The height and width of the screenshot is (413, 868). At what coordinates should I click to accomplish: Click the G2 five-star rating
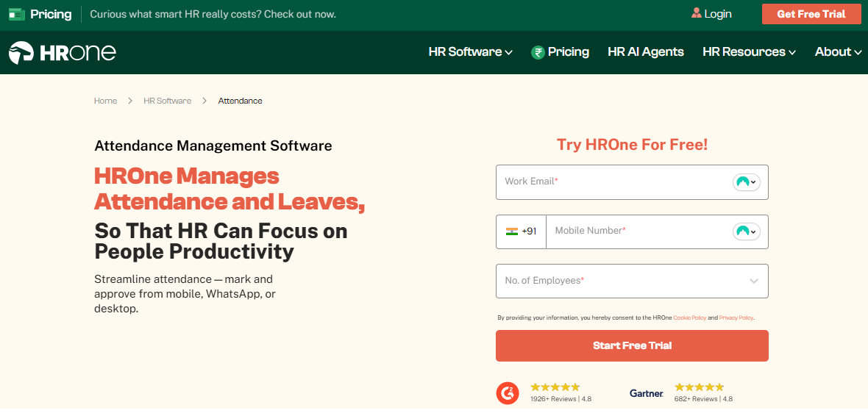pos(555,387)
